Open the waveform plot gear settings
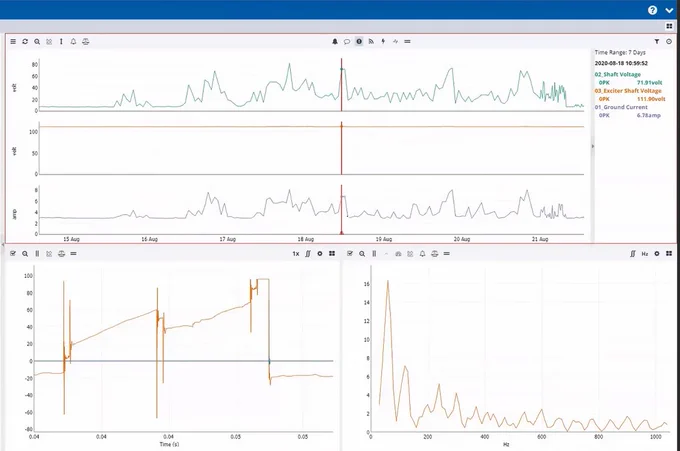Viewport: 680px width, 451px height. pos(320,254)
